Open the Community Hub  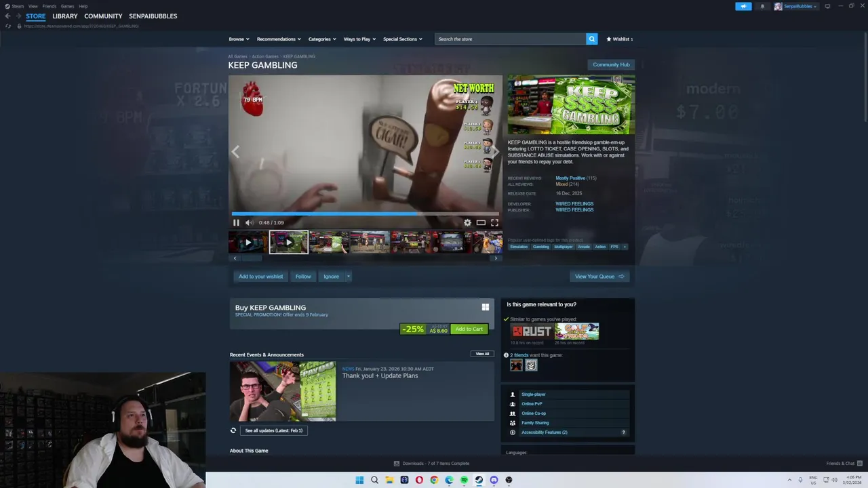click(611, 64)
